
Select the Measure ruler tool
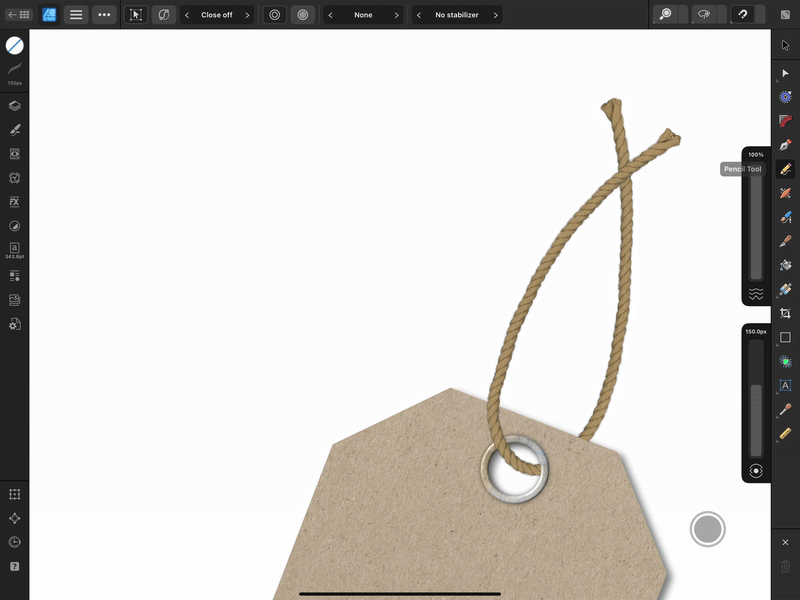(x=785, y=433)
